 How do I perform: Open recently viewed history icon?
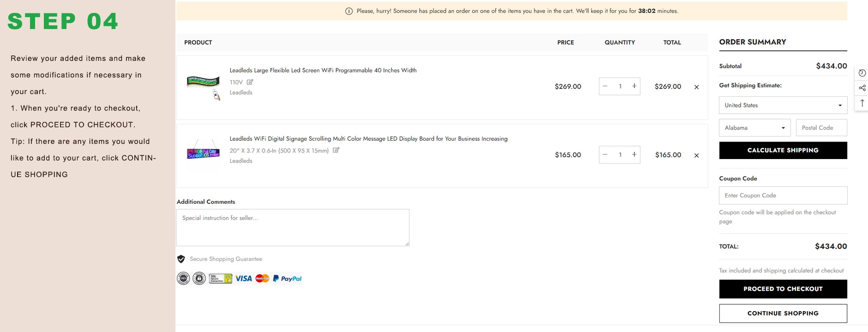[862, 73]
